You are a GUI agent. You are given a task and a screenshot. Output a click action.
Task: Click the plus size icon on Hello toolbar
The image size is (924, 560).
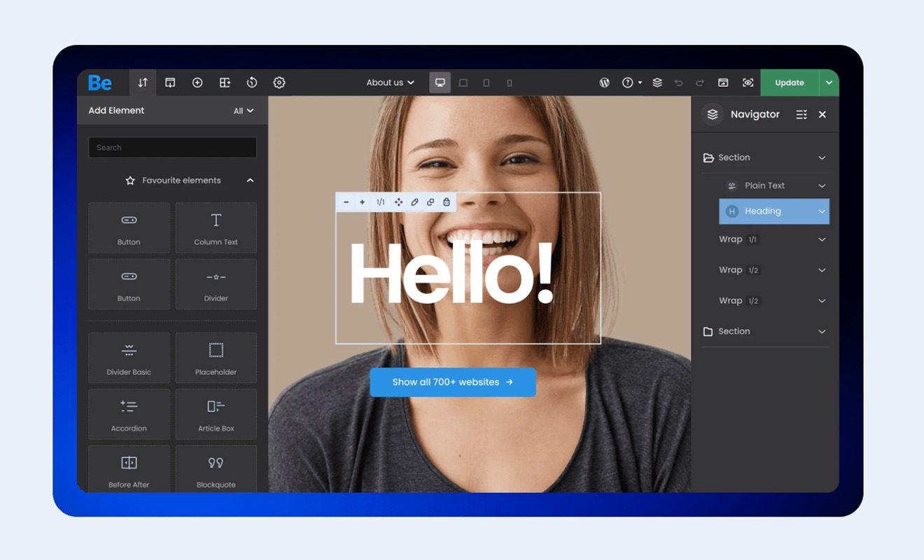point(362,202)
